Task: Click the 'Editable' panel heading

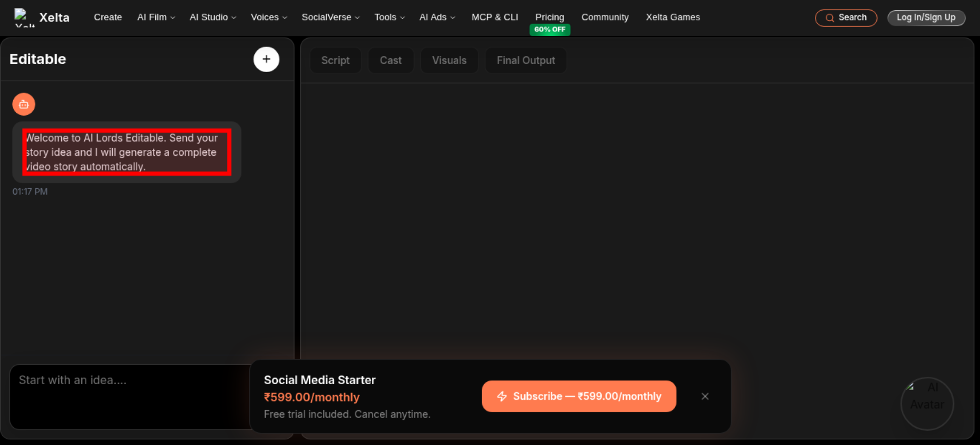Action: point(38,59)
